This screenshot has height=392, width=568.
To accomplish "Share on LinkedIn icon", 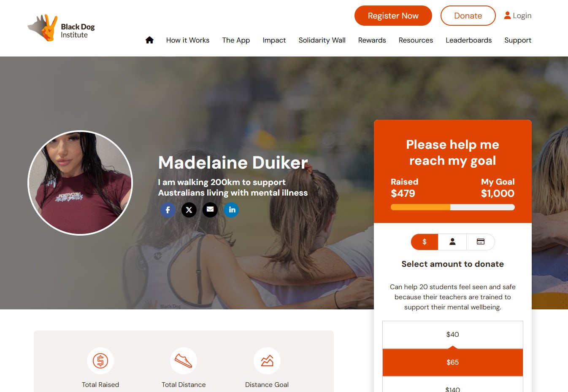I will coord(231,209).
